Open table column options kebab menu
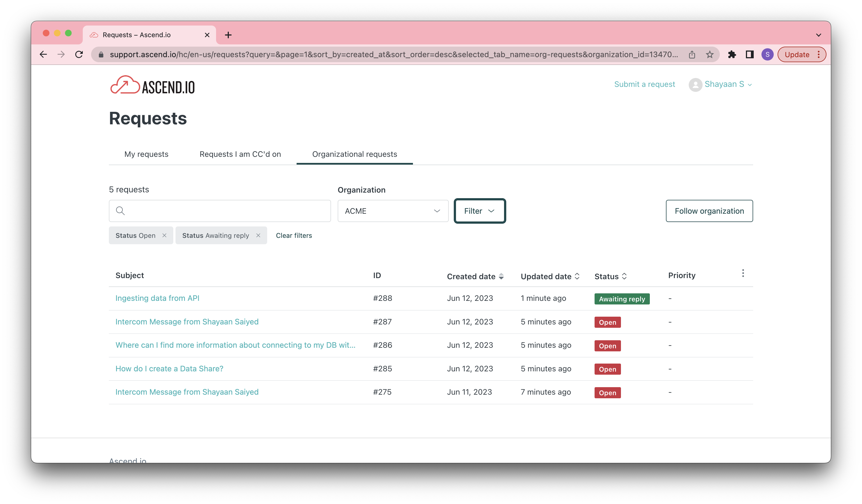 [x=743, y=273]
